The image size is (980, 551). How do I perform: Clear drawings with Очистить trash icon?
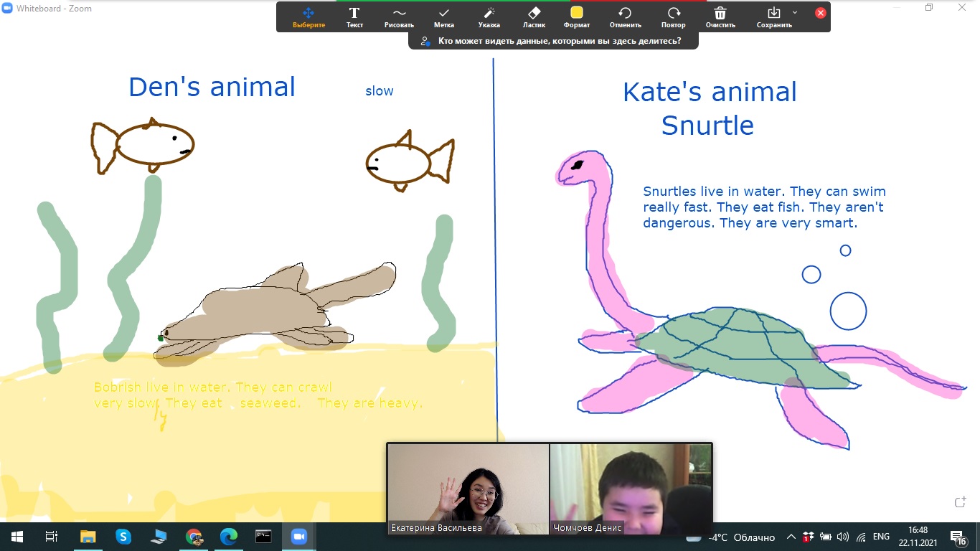720,17
